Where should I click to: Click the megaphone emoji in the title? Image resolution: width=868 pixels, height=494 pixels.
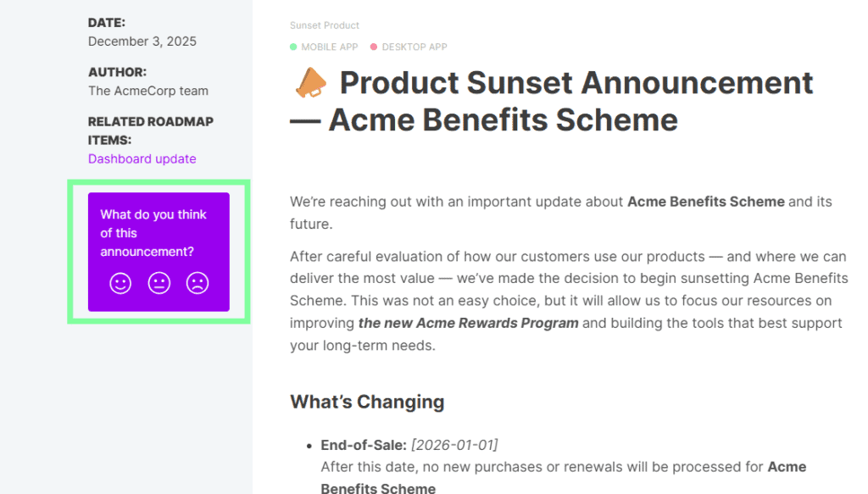pos(309,83)
